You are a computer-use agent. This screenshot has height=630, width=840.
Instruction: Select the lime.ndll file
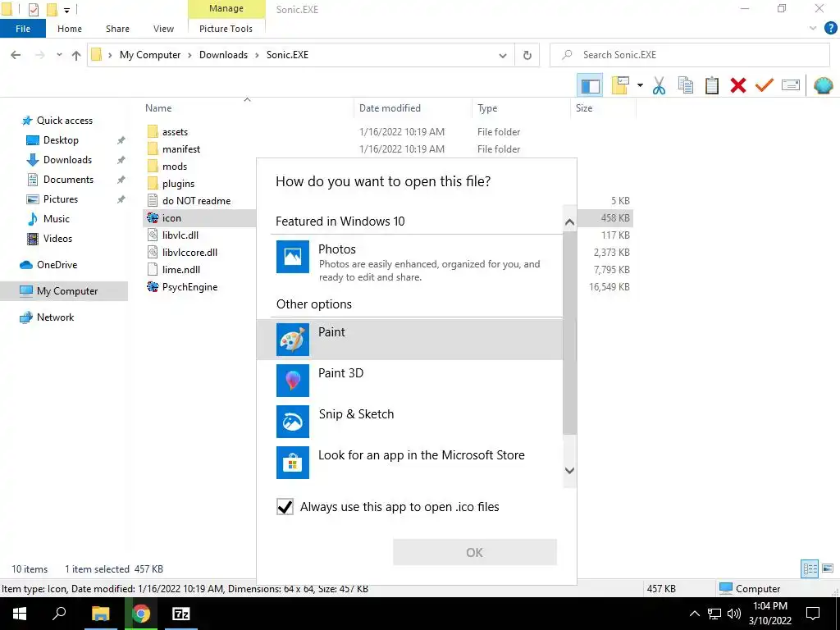pos(181,269)
